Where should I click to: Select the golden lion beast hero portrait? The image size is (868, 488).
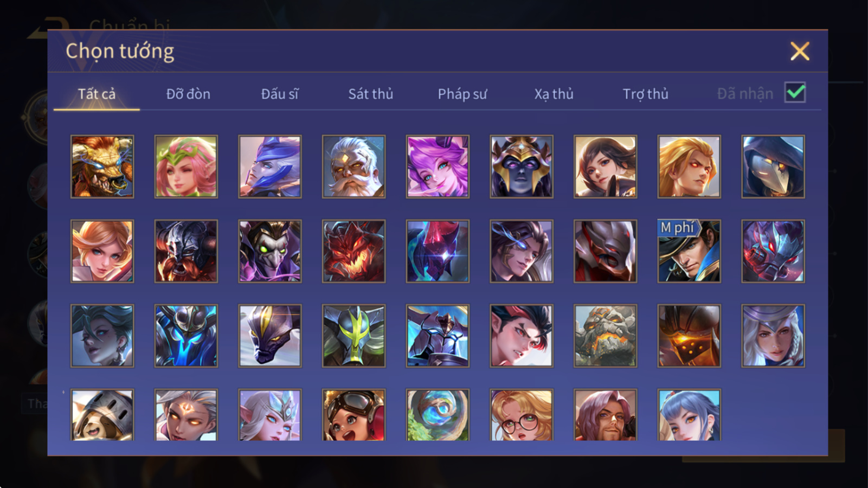click(x=102, y=166)
